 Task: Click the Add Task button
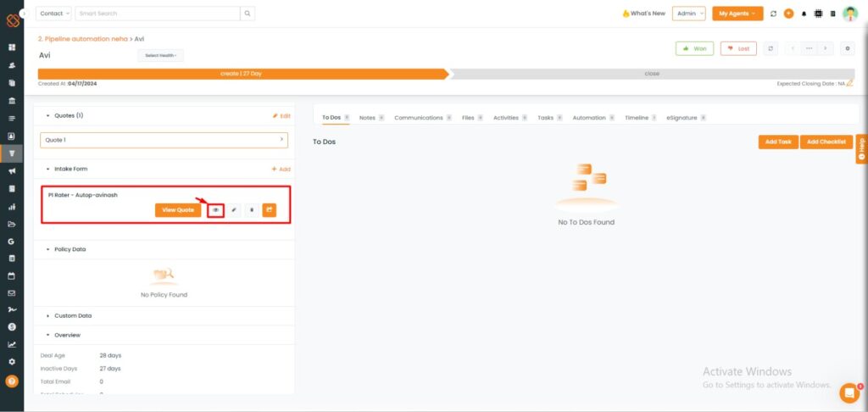778,142
